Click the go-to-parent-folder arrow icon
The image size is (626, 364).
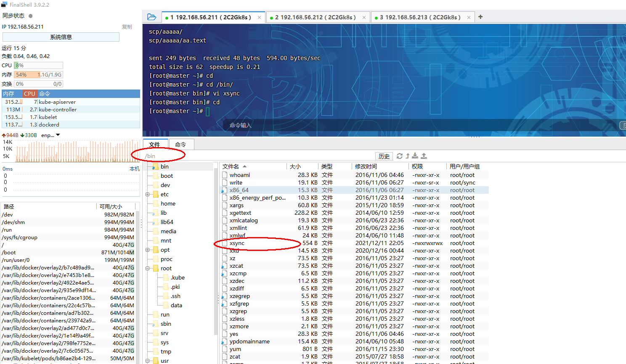pyautogui.click(x=408, y=156)
